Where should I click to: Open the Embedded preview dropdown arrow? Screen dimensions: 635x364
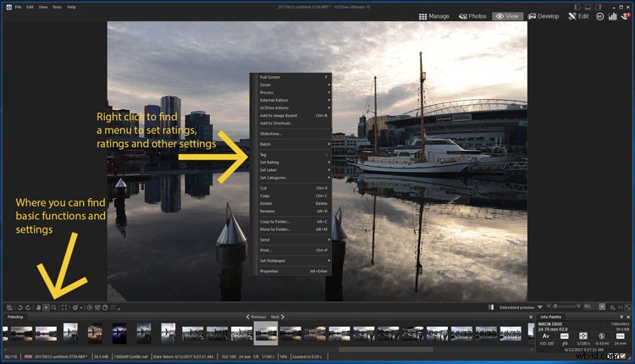click(x=540, y=307)
